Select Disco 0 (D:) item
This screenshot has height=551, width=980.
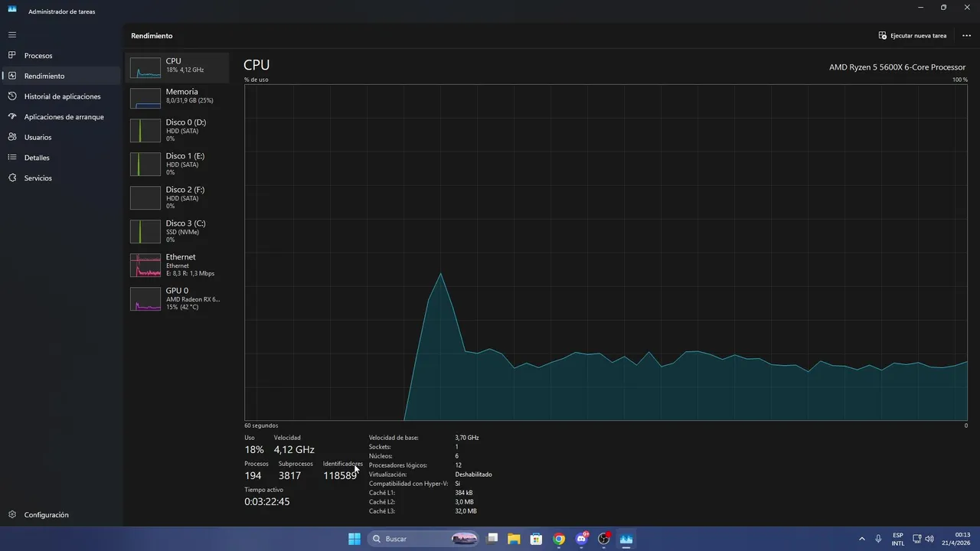pyautogui.click(x=177, y=130)
